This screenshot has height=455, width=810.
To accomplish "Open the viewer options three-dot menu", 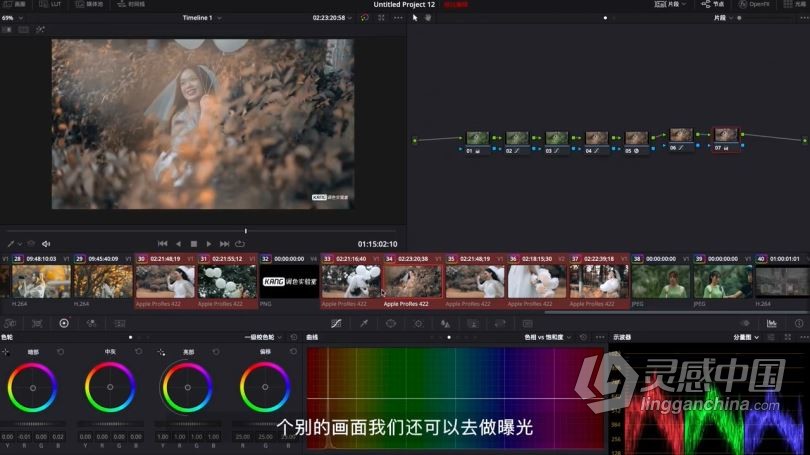I will [x=398, y=18].
